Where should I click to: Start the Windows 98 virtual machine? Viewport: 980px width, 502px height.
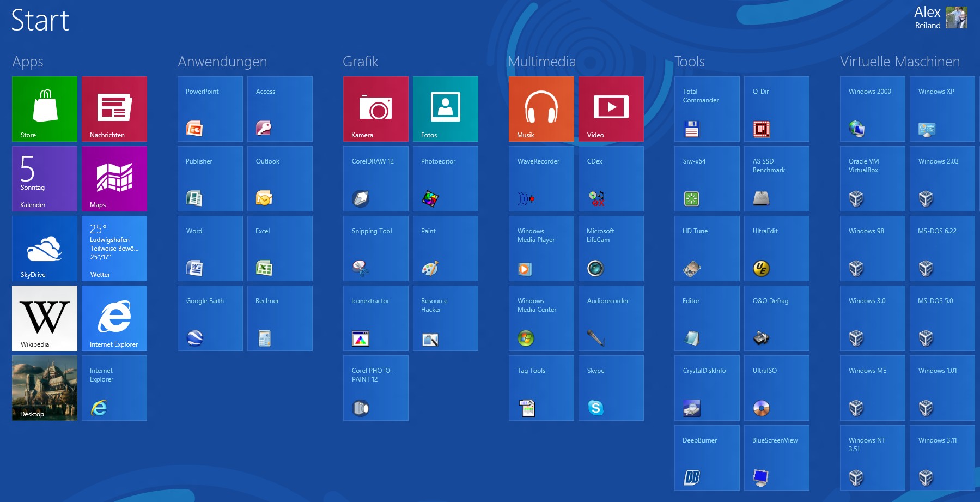(873, 249)
